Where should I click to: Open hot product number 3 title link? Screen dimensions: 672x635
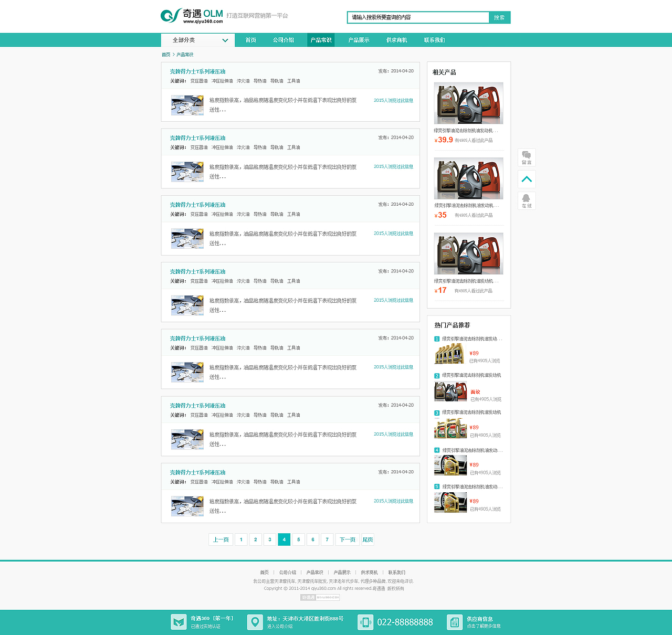(x=471, y=412)
